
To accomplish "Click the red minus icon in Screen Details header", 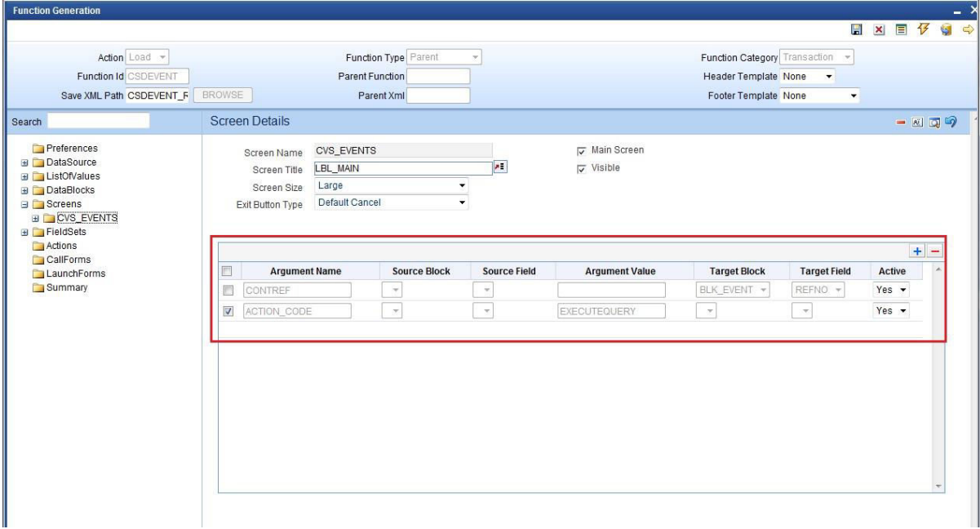I will click(902, 122).
